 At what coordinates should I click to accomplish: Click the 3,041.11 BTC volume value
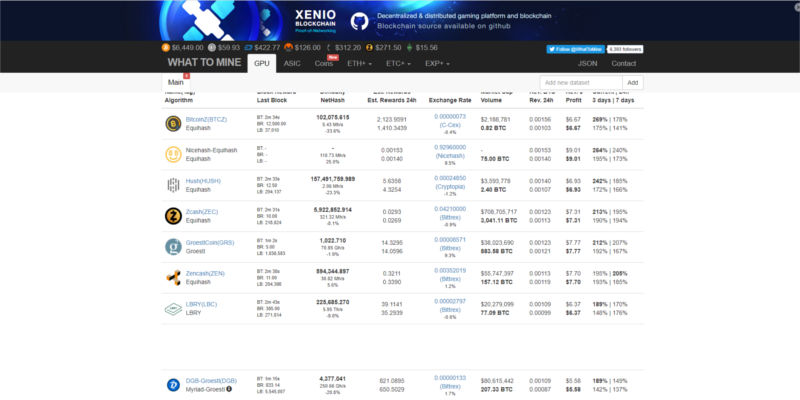(498, 220)
